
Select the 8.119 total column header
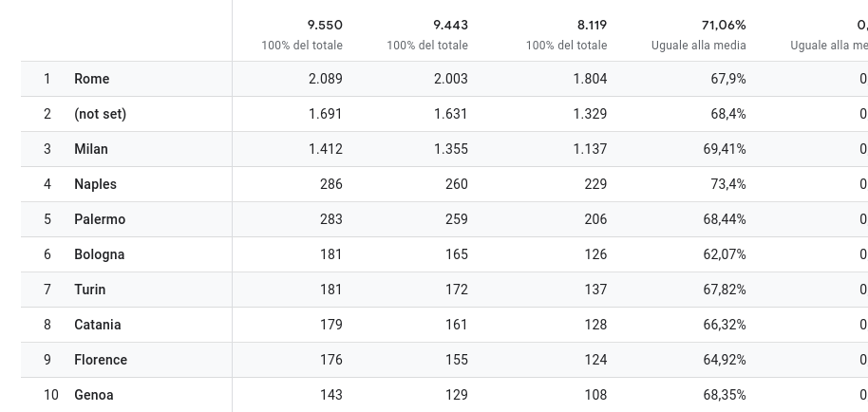pyautogui.click(x=592, y=25)
